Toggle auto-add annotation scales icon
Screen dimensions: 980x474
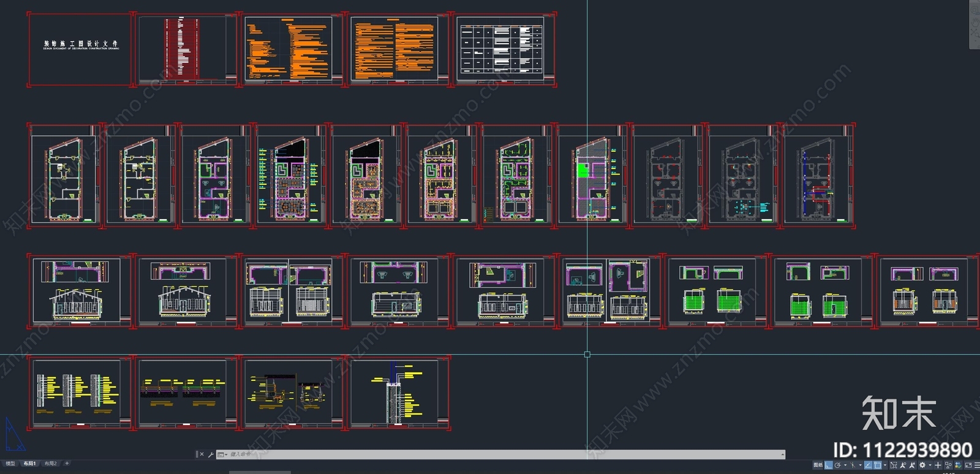click(912, 465)
